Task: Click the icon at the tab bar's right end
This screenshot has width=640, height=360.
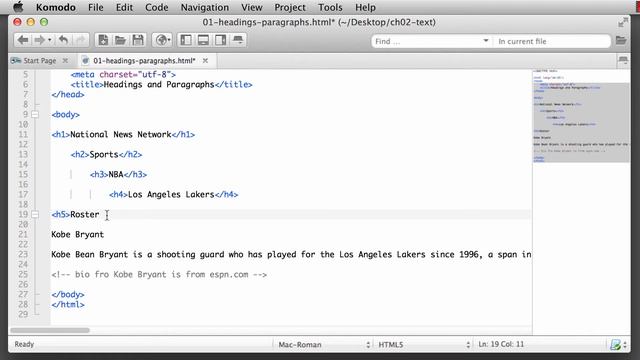Action: click(x=623, y=60)
